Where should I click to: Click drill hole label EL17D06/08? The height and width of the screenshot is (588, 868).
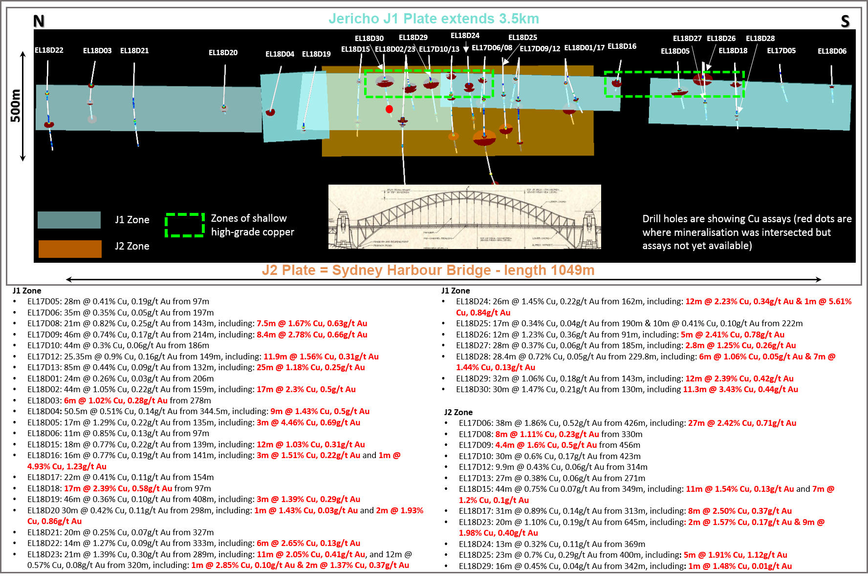(x=492, y=47)
